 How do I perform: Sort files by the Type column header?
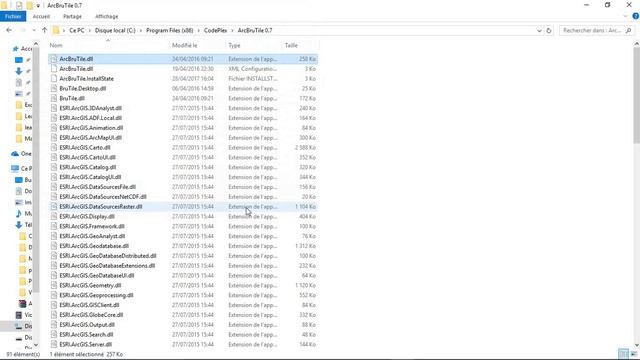coord(234,45)
